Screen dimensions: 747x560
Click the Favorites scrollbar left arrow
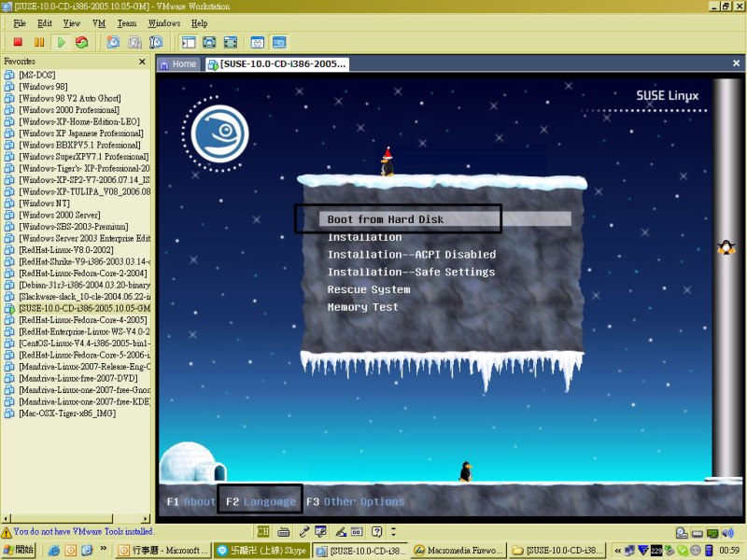[6, 519]
